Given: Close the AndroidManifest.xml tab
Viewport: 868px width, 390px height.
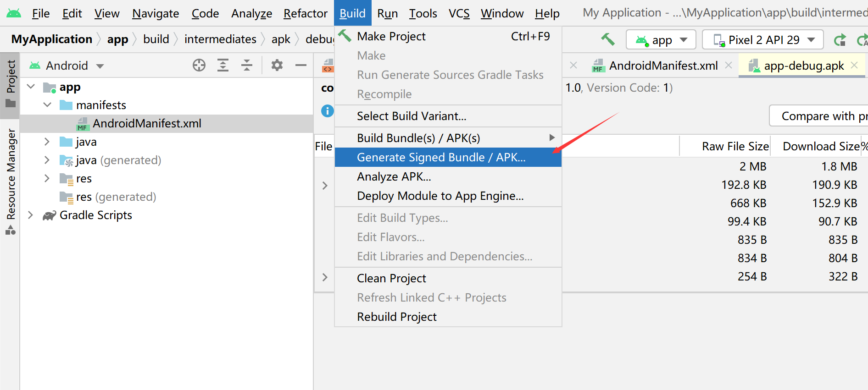Looking at the screenshot, I should pyautogui.click(x=729, y=65).
